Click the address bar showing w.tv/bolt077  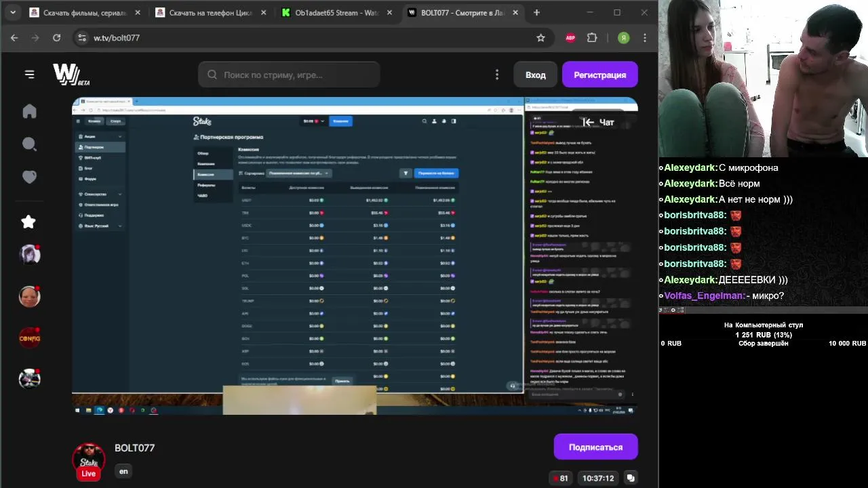(312, 38)
